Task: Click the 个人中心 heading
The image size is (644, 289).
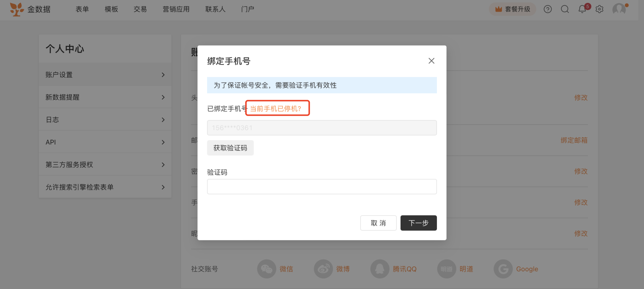Action: point(65,49)
